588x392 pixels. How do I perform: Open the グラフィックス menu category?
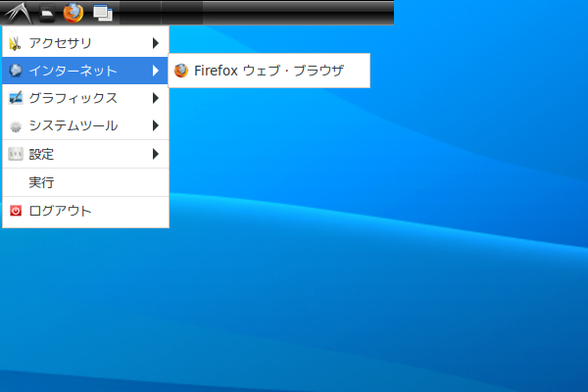85,98
